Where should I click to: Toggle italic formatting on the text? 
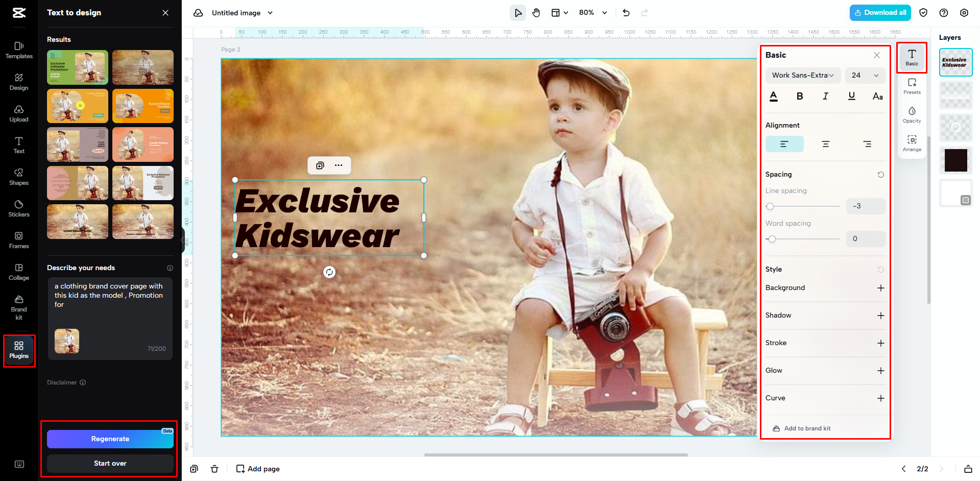pos(825,95)
